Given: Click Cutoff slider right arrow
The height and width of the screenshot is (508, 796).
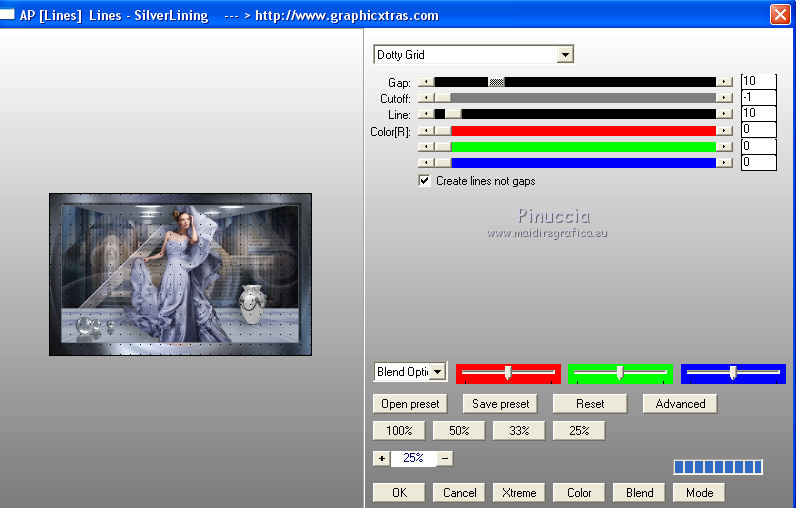Looking at the screenshot, I should (x=724, y=97).
